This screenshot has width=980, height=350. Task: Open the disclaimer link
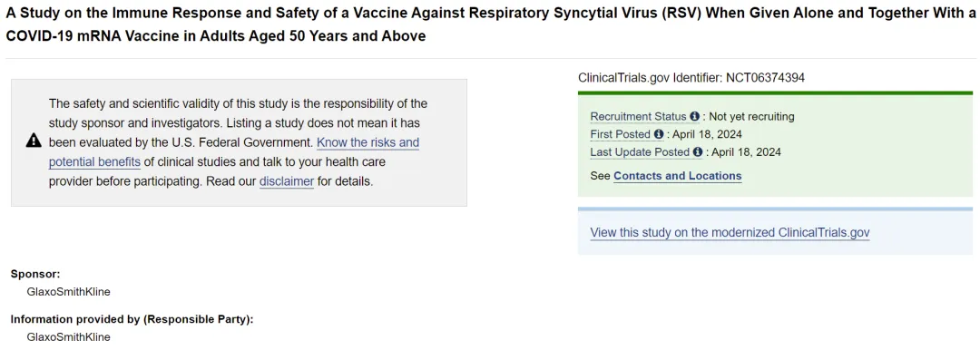(286, 182)
